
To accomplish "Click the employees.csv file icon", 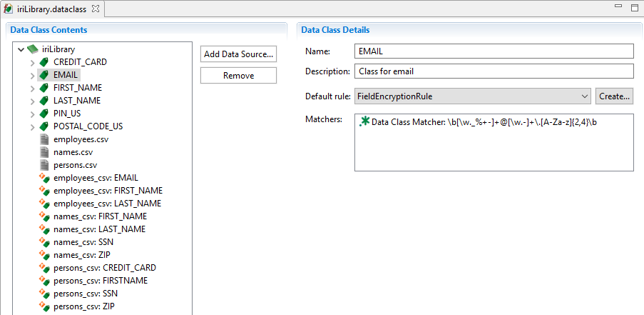I will [x=44, y=139].
